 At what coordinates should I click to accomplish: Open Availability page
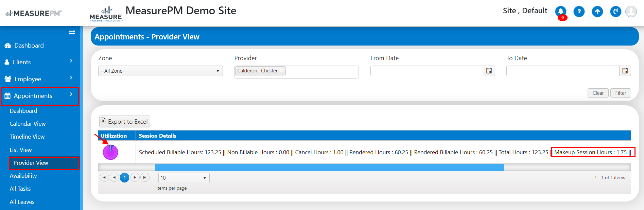pyautogui.click(x=23, y=176)
